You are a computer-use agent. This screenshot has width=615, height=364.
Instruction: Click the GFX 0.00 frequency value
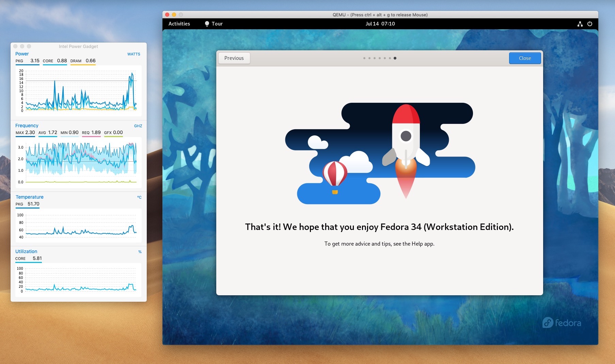[x=113, y=133]
